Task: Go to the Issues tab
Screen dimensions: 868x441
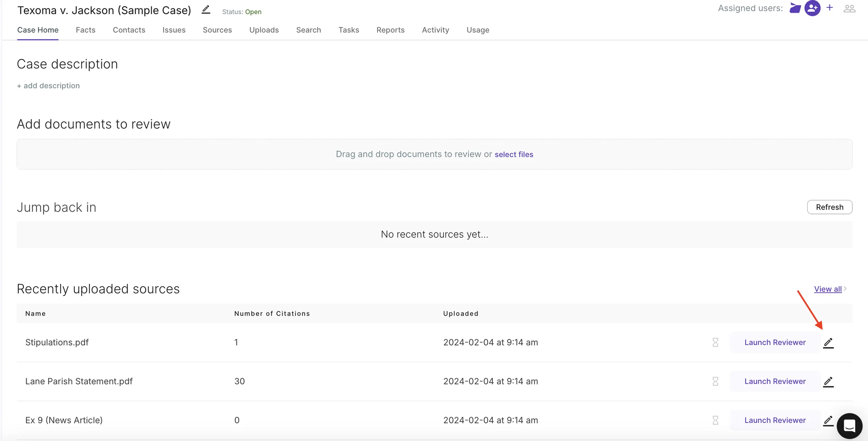Action: [174, 30]
